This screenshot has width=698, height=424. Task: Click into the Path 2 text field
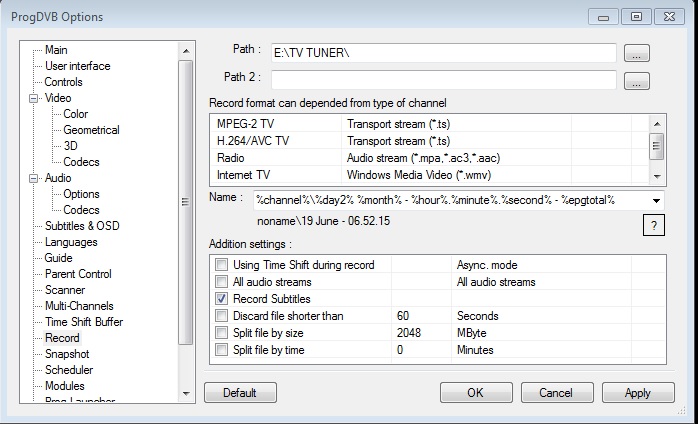pos(443,80)
